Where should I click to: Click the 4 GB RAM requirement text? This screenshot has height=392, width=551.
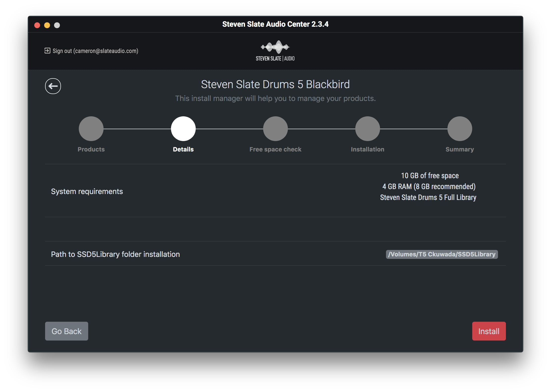(x=429, y=186)
